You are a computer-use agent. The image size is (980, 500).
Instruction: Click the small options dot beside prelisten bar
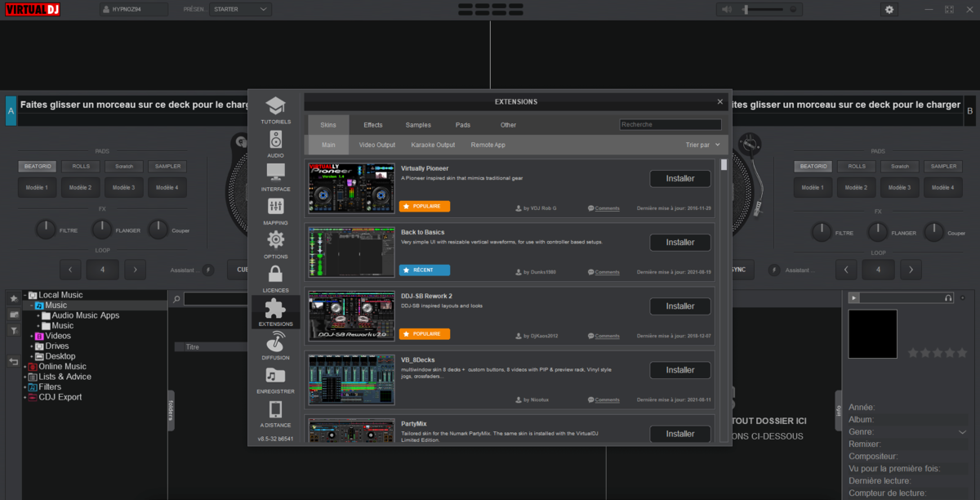tap(962, 298)
